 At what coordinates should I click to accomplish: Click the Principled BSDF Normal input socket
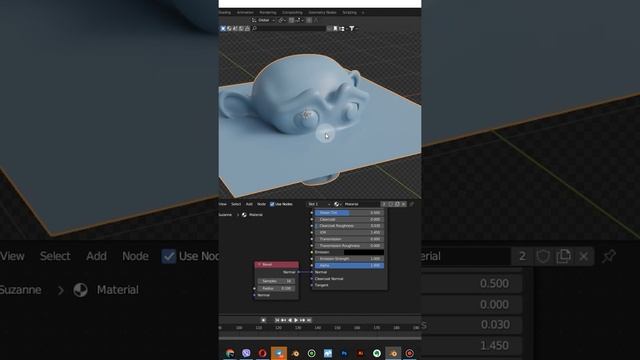click(x=312, y=272)
